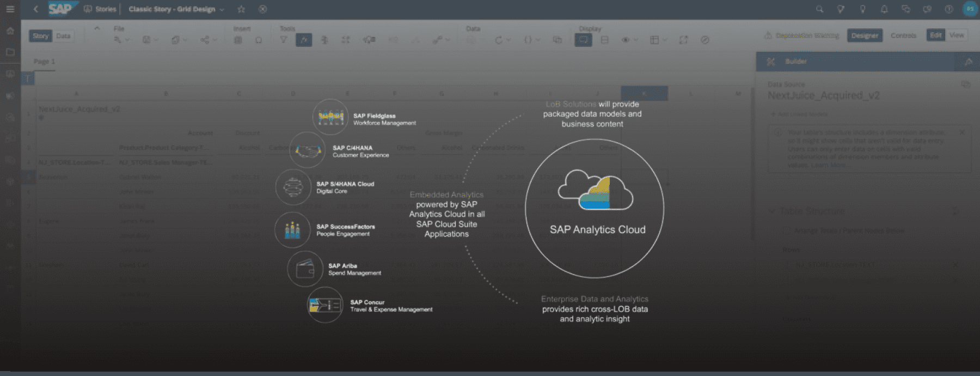Viewport: 980px width, 376px height.
Task: Open help icon in header
Action: click(x=949, y=9)
